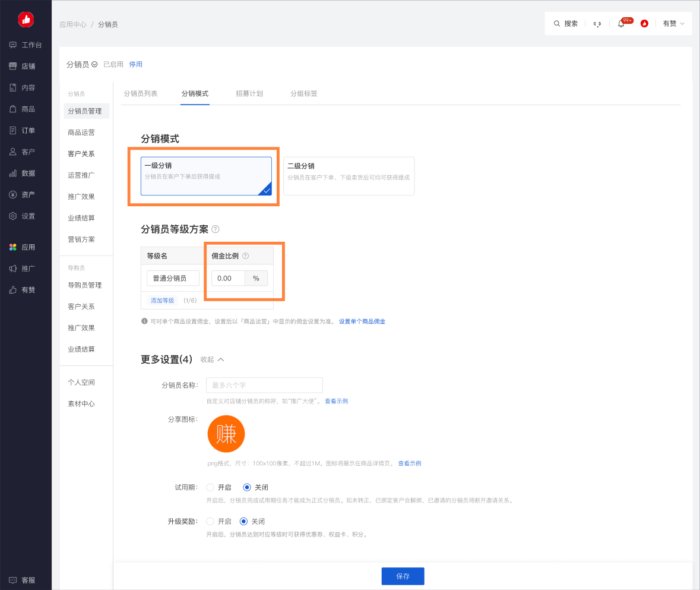Select 开启 for 升级奖励
700x590 pixels.
click(x=210, y=521)
